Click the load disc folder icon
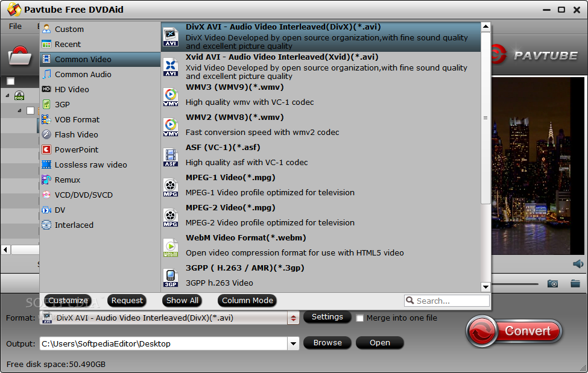Viewport: 588px width, 373px height. point(19,55)
